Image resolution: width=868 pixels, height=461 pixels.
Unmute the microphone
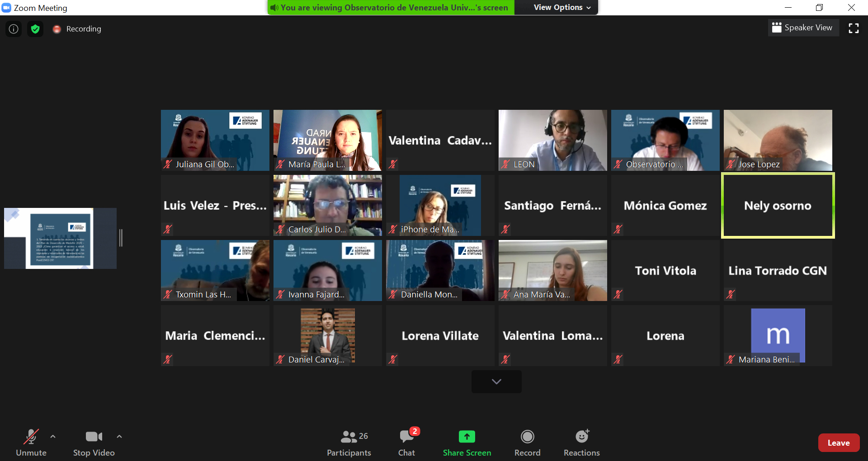(x=31, y=442)
